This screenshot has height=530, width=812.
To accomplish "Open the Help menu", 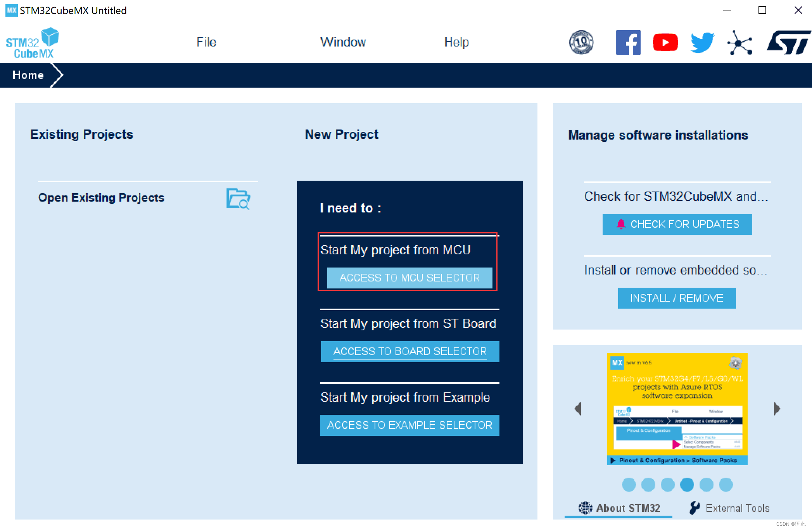I will pos(456,42).
